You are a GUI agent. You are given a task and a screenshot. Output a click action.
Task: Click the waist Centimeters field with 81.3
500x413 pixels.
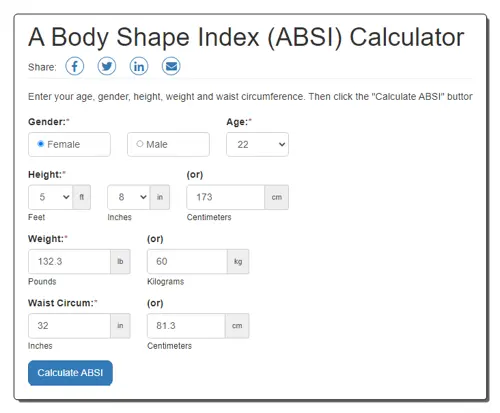click(x=186, y=326)
